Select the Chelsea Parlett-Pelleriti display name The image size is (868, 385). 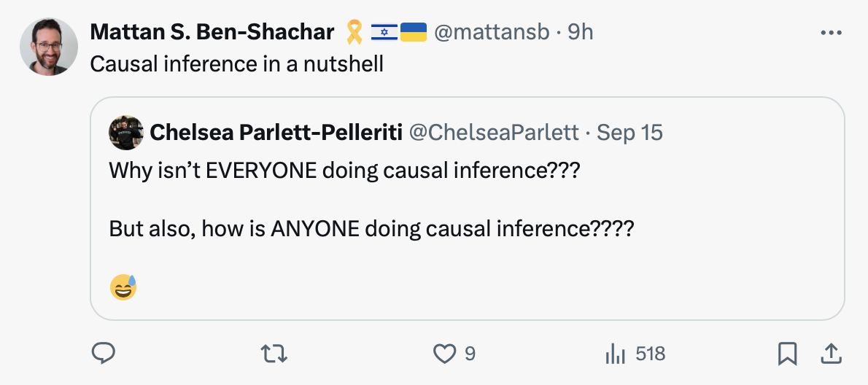[275, 132]
